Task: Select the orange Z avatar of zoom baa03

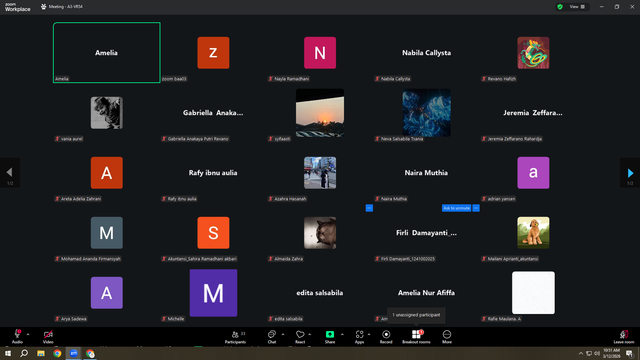Action: click(213, 53)
